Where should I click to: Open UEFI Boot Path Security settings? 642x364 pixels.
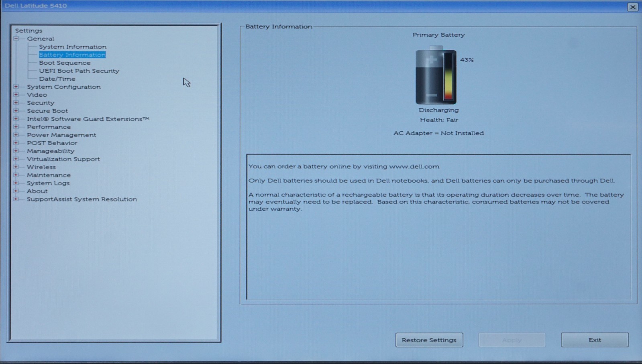(79, 71)
